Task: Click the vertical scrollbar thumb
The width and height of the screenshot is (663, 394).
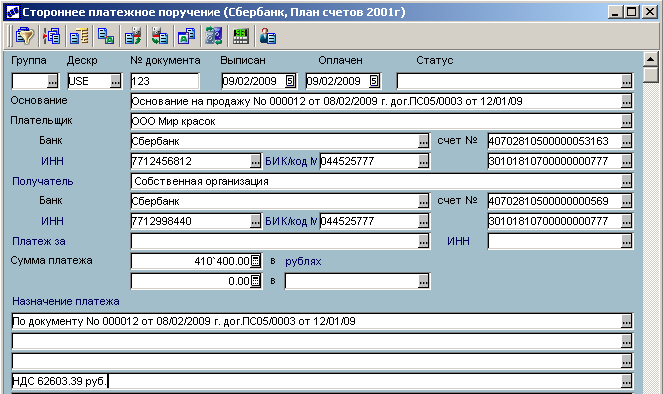Action: coord(651,75)
